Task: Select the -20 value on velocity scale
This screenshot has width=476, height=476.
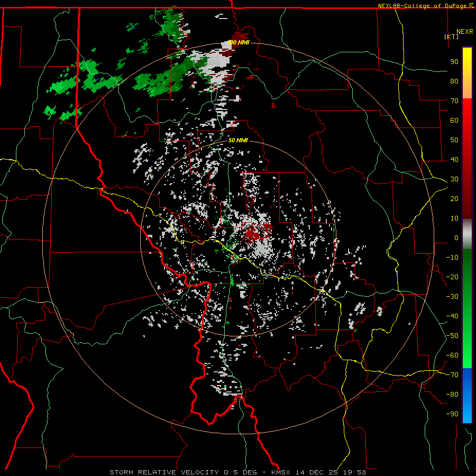Action: pyautogui.click(x=452, y=277)
